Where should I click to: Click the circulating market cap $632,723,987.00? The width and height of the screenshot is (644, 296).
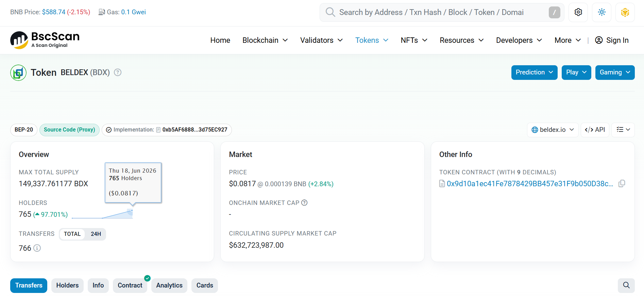pyautogui.click(x=256, y=245)
